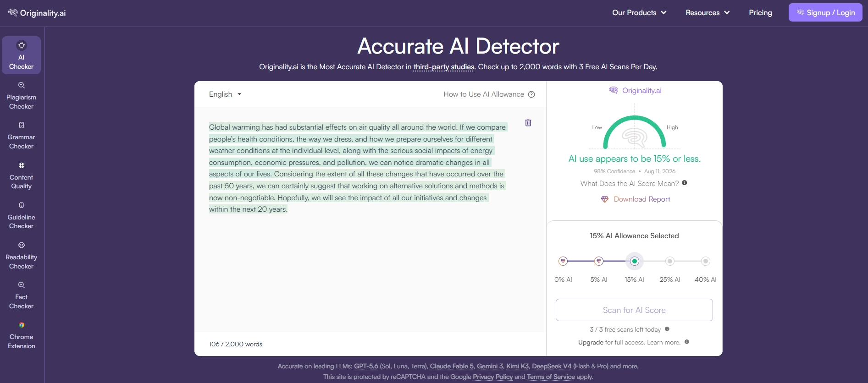The width and height of the screenshot is (868, 383).
Task: Open the Gemini 3 link
Action: tap(490, 366)
